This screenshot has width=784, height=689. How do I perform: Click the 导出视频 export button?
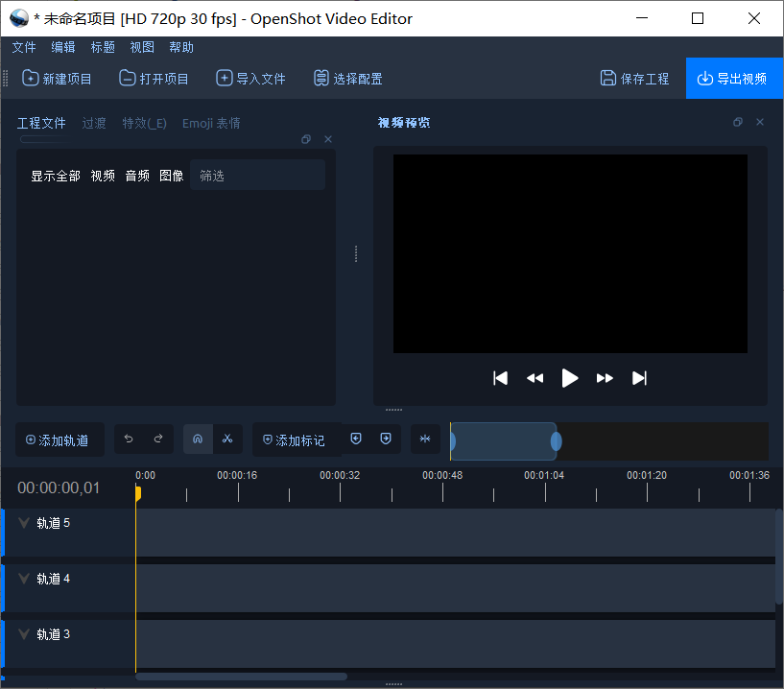pos(734,79)
